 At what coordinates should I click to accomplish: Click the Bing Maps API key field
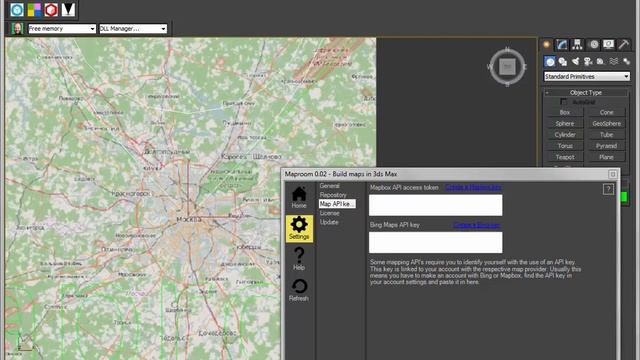coord(436,242)
